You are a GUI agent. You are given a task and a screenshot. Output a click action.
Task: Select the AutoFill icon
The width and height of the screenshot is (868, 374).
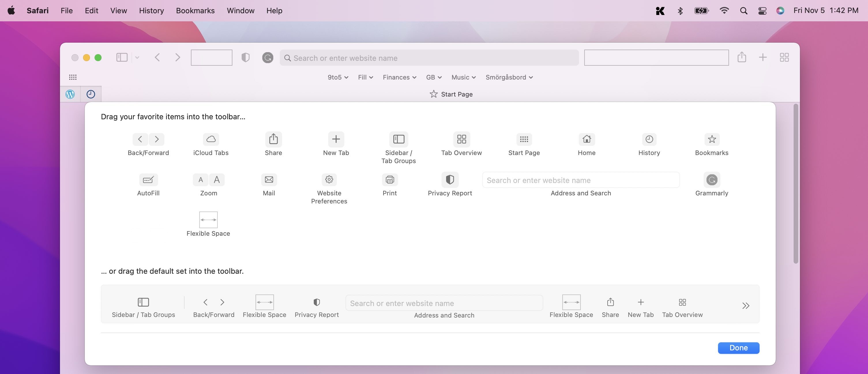click(x=148, y=179)
